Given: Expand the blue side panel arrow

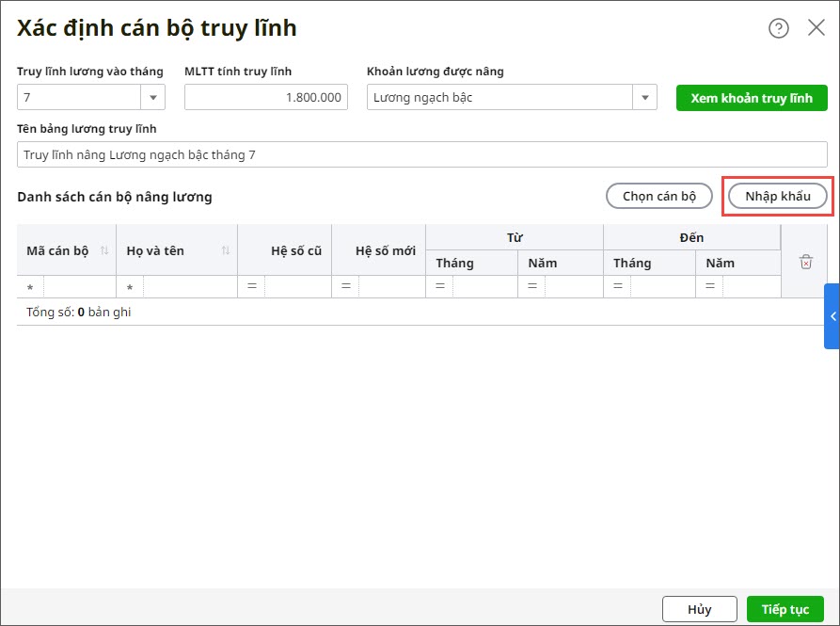Looking at the screenshot, I should [x=832, y=316].
